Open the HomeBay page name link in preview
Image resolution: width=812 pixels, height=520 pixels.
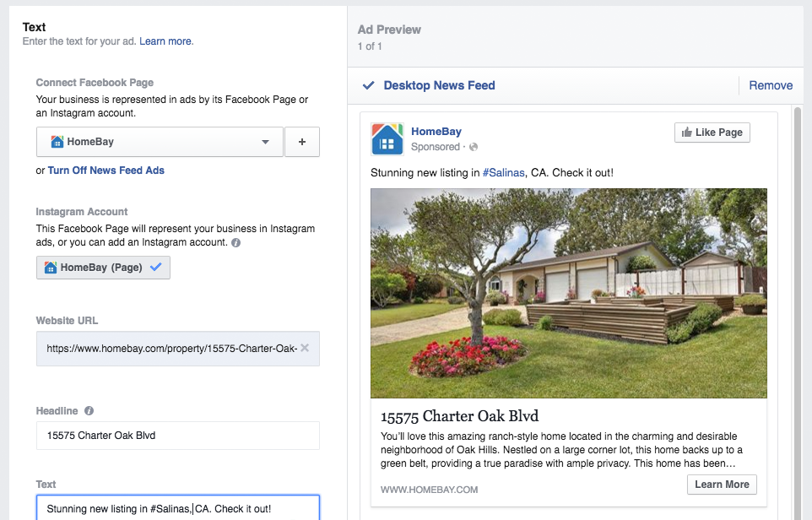point(436,132)
